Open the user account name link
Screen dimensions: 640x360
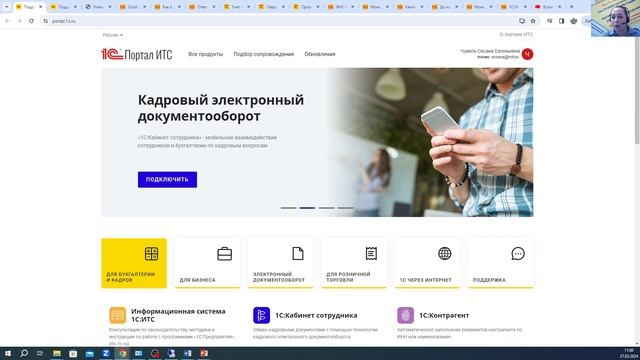click(490, 51)
